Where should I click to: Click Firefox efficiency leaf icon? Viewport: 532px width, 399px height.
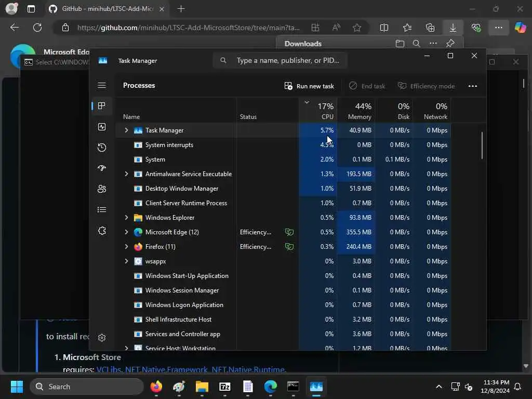[289, 247]
